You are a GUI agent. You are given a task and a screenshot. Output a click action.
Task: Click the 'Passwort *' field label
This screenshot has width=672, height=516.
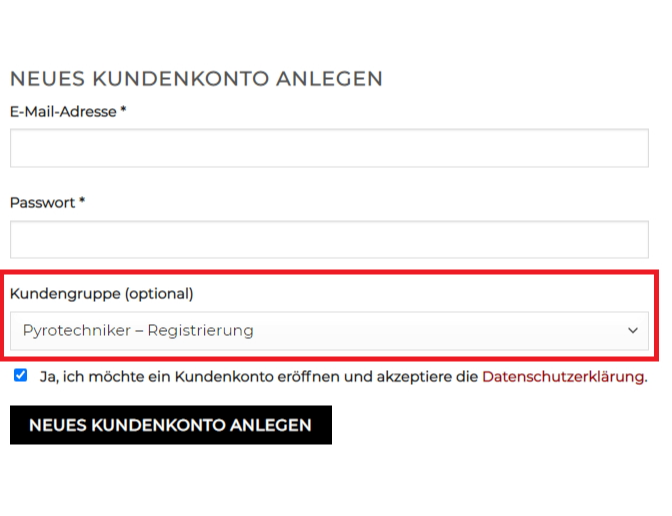click(x=47, y=202)
